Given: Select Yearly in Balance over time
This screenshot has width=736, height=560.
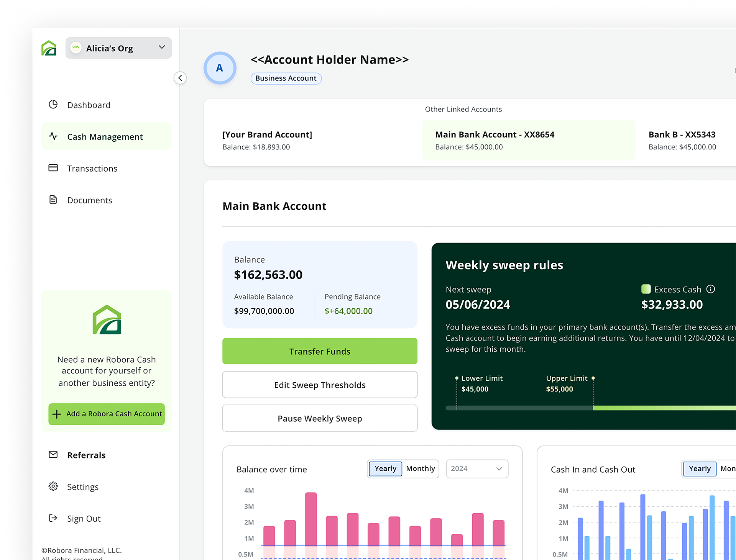Looking at the screenshot, I should click(x=385, y=469).
